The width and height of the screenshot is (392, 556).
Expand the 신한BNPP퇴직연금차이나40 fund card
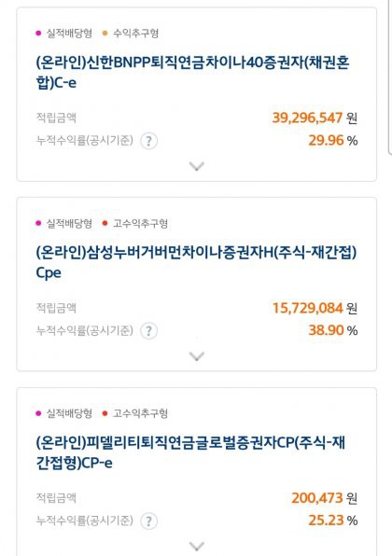point(197,166)
